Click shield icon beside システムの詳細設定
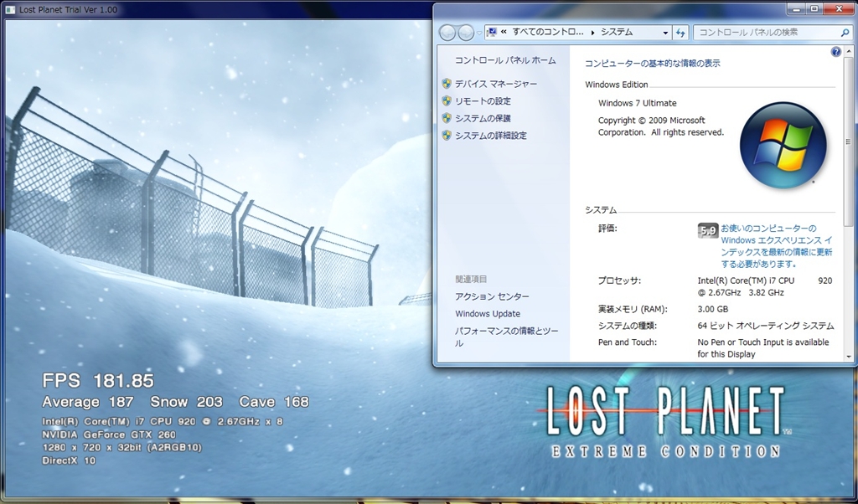Image resolution: width=858 pixels, height=504 pixels. (x=447, y=136)
